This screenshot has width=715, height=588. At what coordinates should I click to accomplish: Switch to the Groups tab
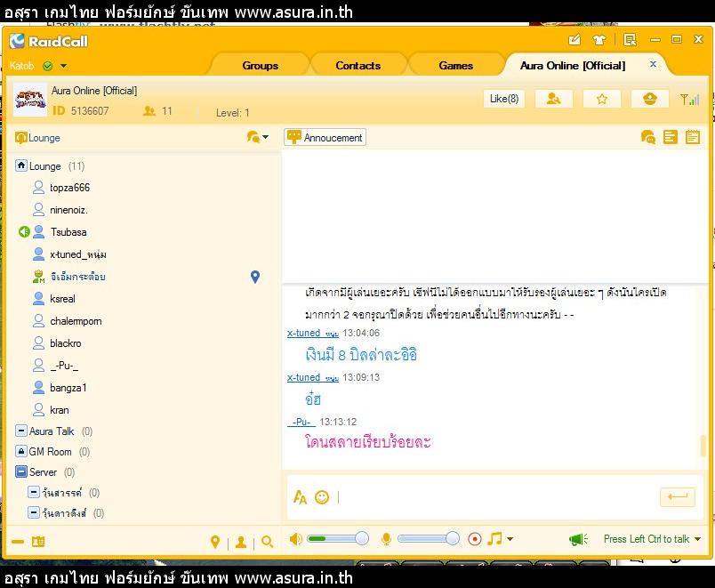pos(260,66)
